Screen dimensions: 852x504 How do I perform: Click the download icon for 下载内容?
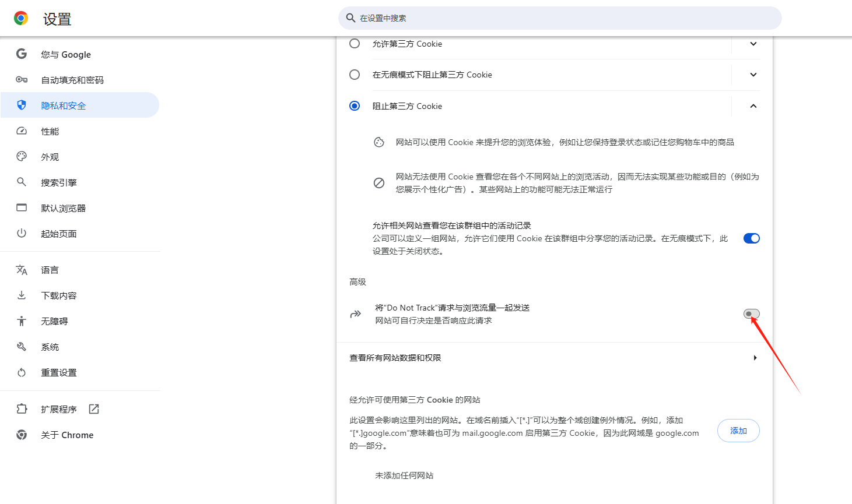(22, 295)
